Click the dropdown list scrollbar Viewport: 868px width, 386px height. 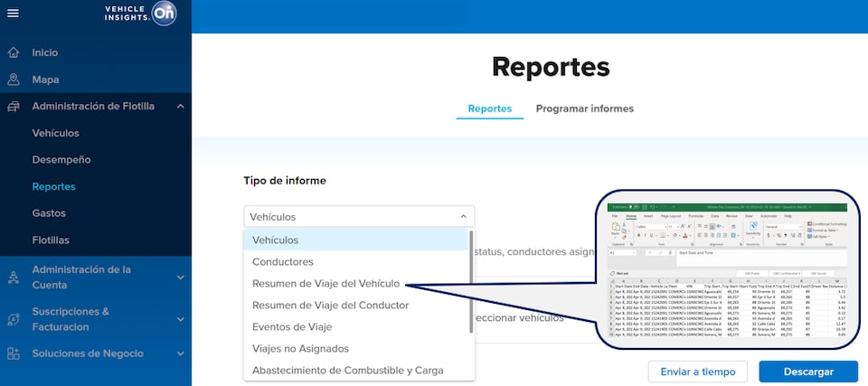[x=470, y=280]
